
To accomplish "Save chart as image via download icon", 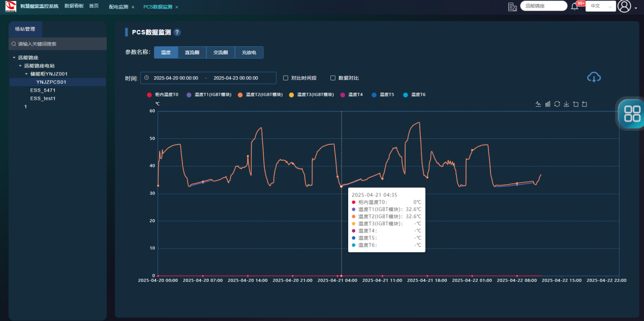I will [566, 104].
